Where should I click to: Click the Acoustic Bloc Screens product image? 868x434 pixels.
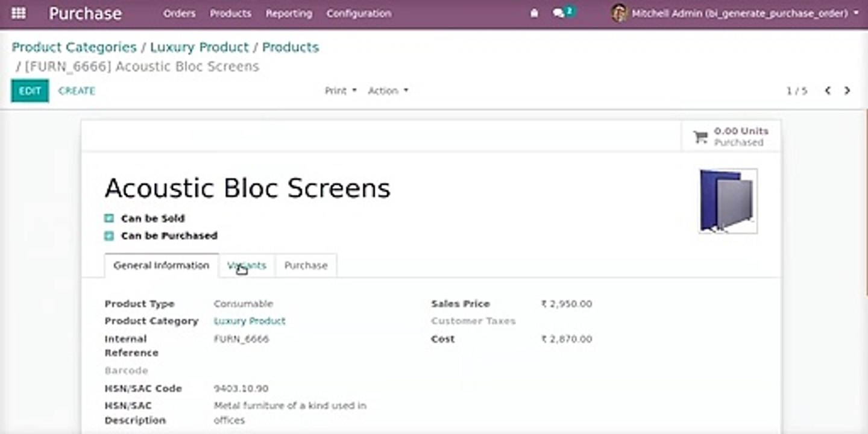(x=728, y=201)
